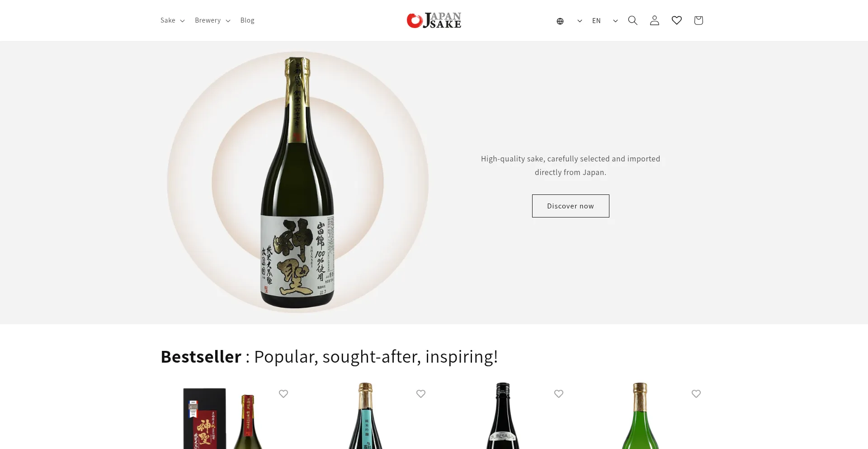Expand the Sake dropdown menu

point(173,20)
